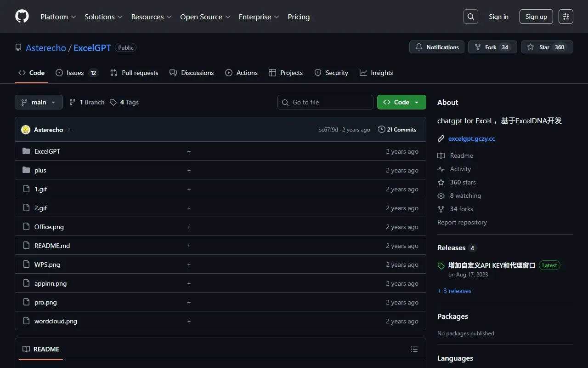Open the README outline list icon

(414, 349)
